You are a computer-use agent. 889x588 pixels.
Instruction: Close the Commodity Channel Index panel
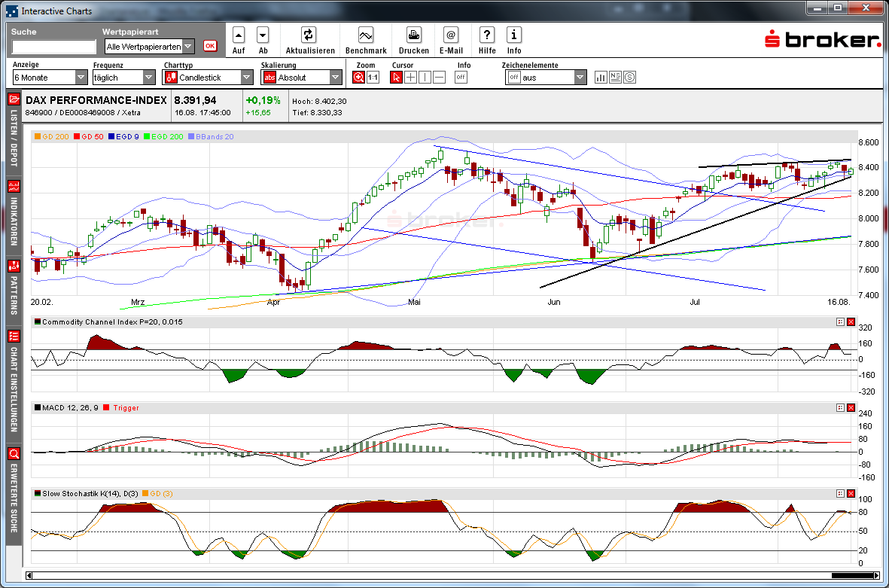click(851, 322)
